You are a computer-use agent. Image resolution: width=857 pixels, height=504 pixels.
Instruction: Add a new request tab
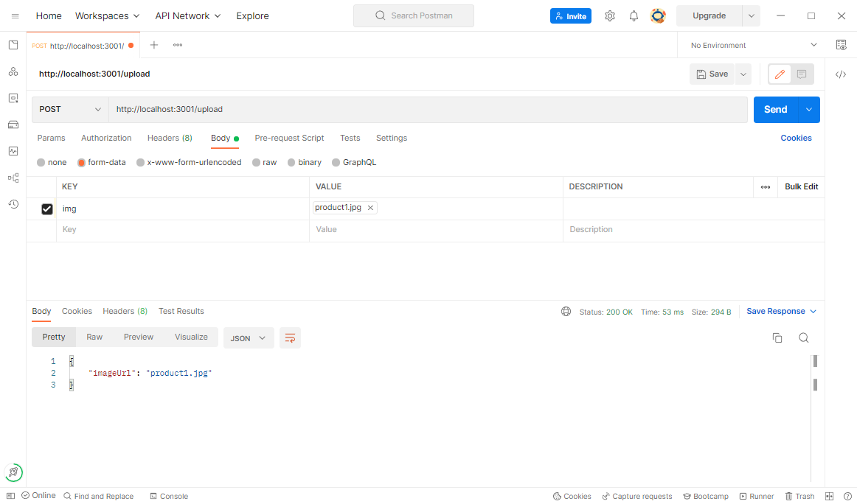pos(154,45)
